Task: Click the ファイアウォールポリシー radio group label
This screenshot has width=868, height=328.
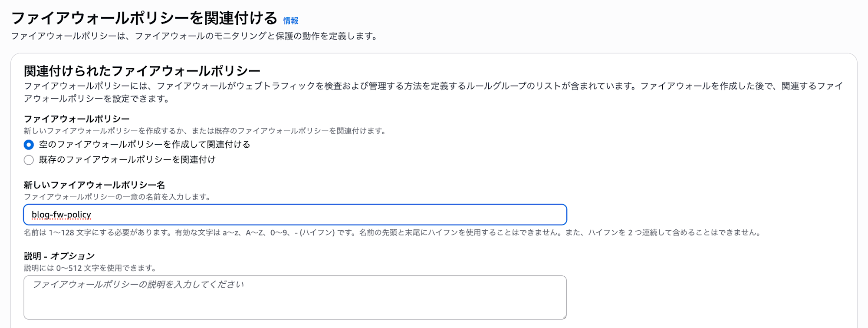Action: click(77, 119)
